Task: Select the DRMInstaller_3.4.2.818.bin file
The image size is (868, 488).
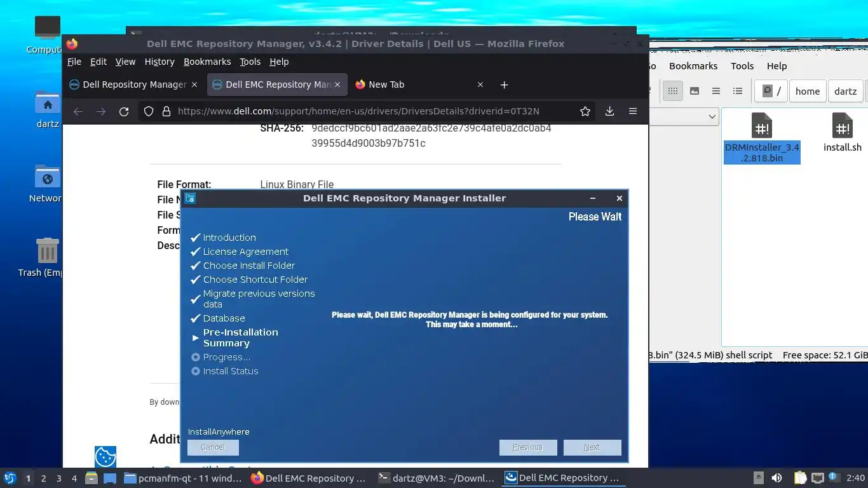Action: click(762, 138)
